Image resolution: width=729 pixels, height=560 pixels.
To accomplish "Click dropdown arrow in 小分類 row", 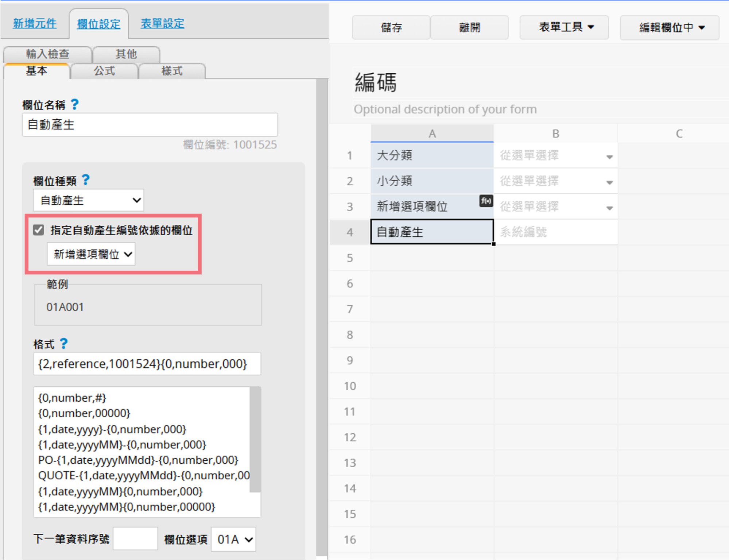I will (x=609, y=182).
